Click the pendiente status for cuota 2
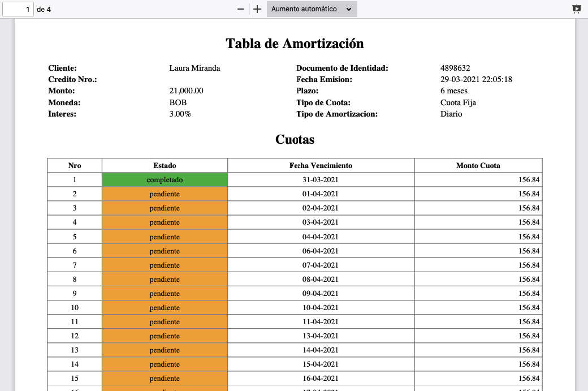This screenshot has height=391, width=588. tap(165, 194)
